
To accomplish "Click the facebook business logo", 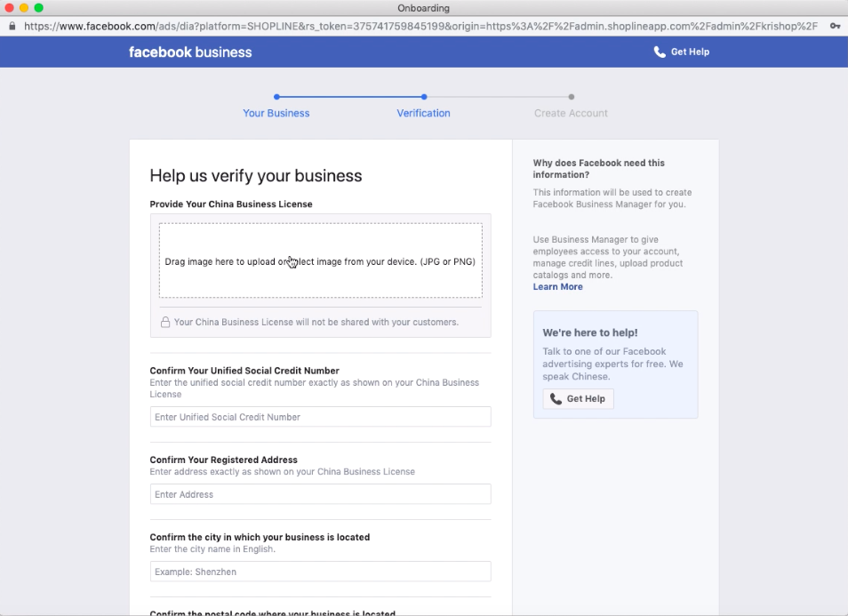I will coord(190,52).
